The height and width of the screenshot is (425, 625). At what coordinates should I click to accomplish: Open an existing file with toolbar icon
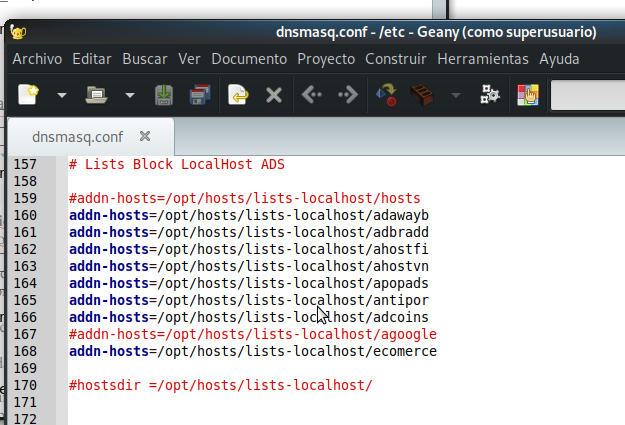[x=96, y=95]
